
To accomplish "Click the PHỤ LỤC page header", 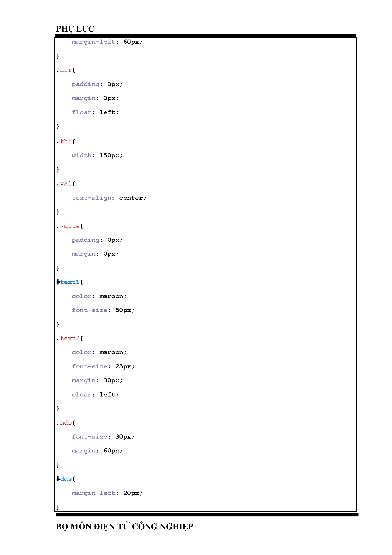I will click(x=75, y=29).
